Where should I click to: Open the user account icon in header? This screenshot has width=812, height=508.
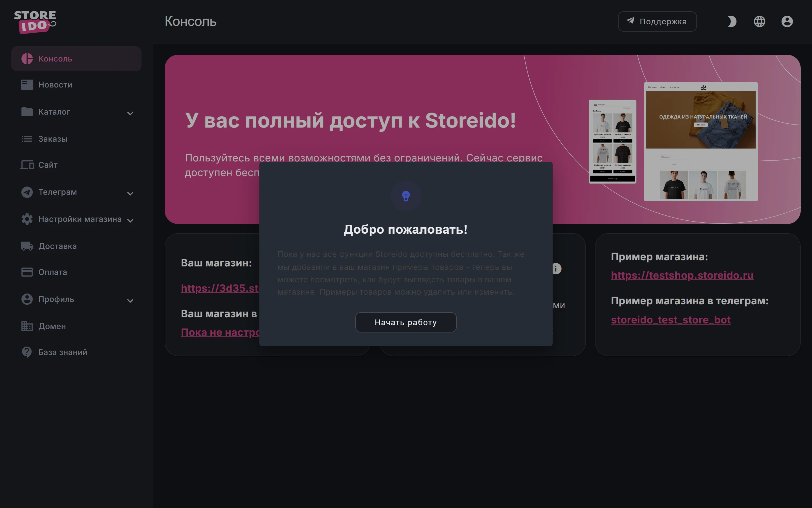pyautogui.click(x=787, y=21)
